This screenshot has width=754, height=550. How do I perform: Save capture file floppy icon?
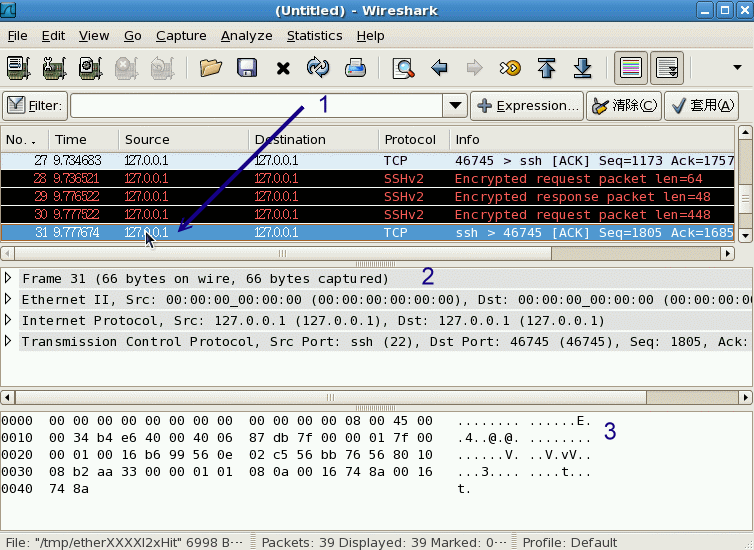247,68
